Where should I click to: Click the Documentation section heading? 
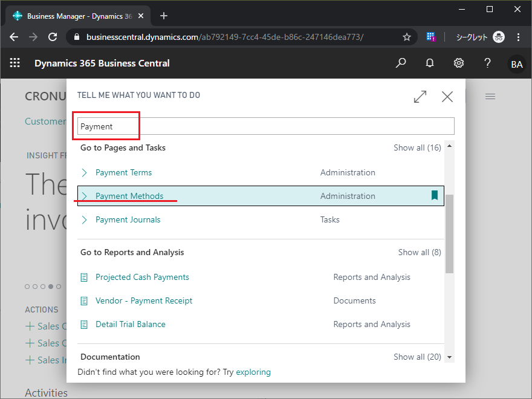pyautogui.click(x=110, y=357)
